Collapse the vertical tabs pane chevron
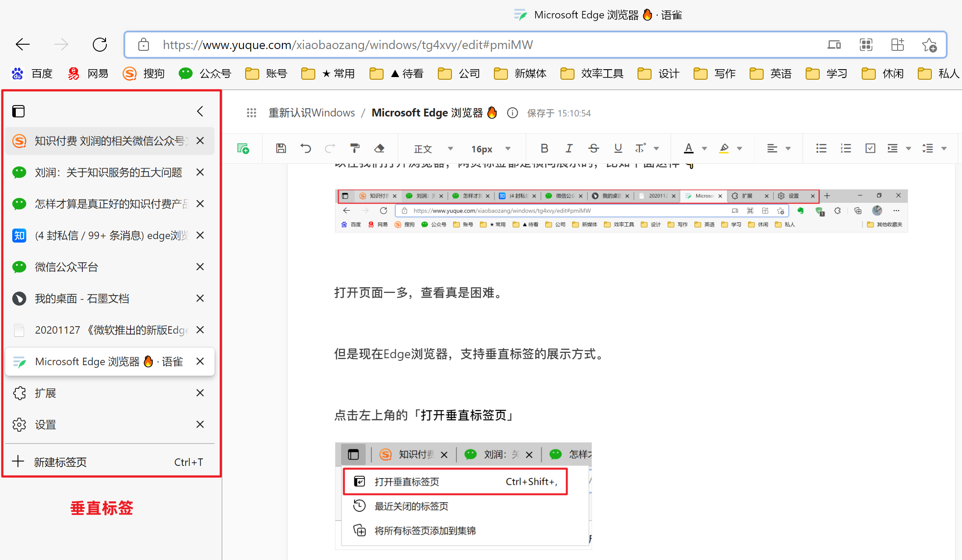 pyautogui.click(x=200, y=111)
